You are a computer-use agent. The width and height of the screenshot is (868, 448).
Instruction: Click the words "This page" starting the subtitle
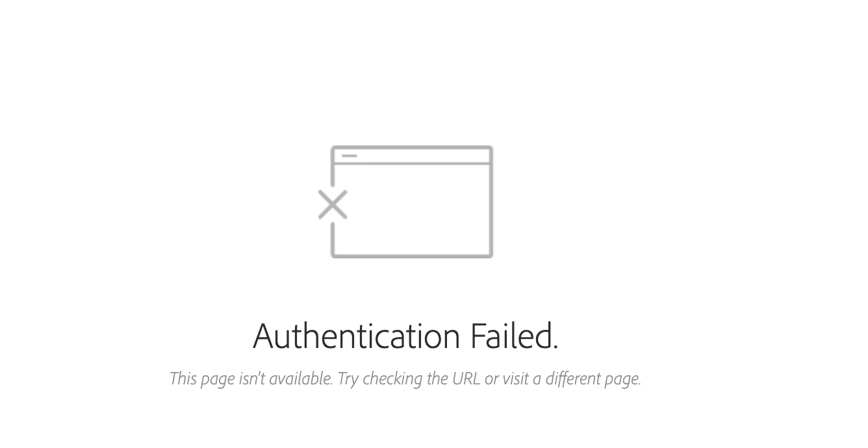(x=202, y=379)
